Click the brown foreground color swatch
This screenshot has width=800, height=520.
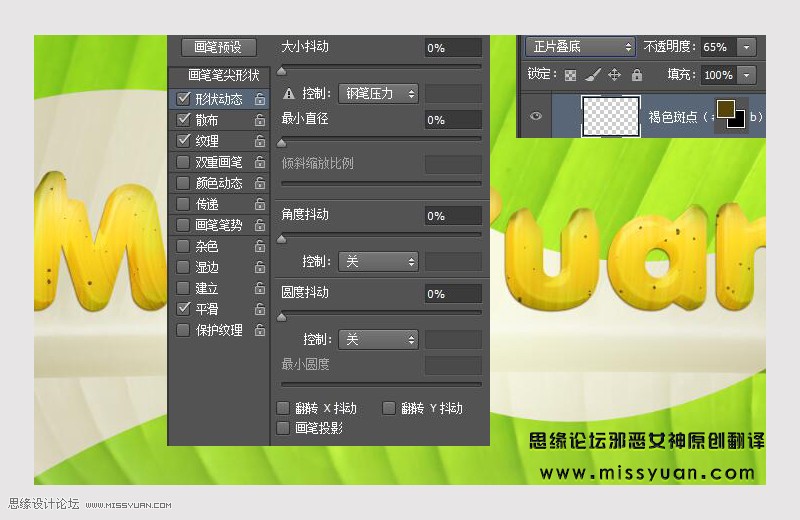point(726,108)
